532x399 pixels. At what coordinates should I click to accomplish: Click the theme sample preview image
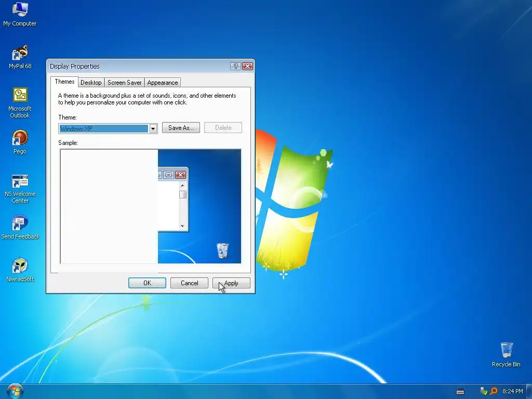[151, 206]
